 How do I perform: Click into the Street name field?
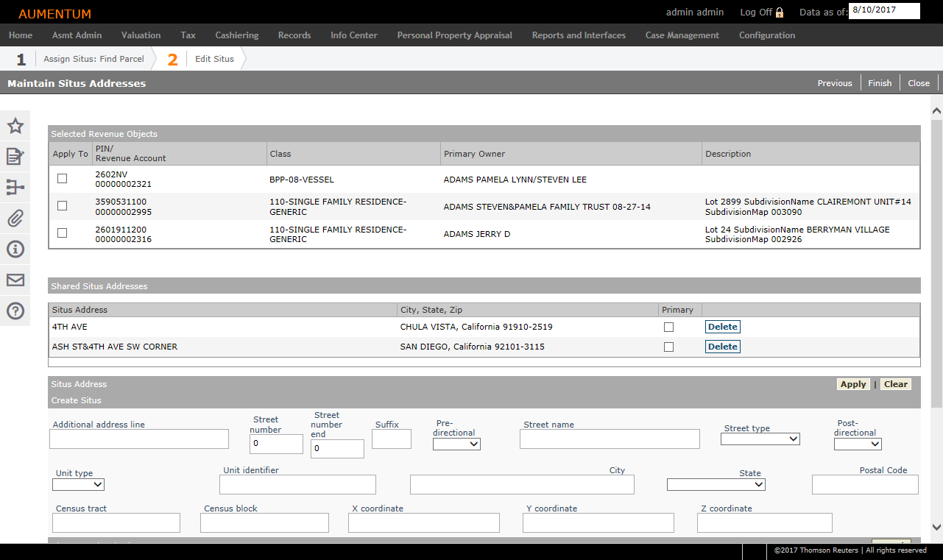point(609,439)
